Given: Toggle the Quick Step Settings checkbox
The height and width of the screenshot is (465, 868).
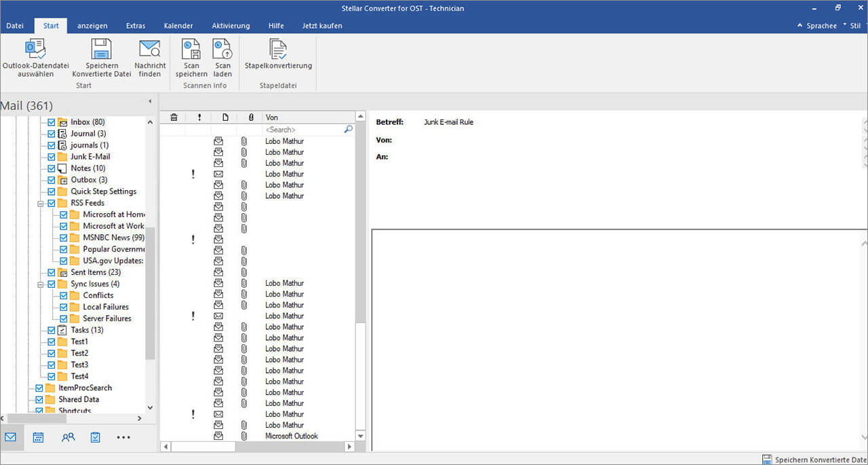Looking at the screenshot, I should click(x=51, y=191).
